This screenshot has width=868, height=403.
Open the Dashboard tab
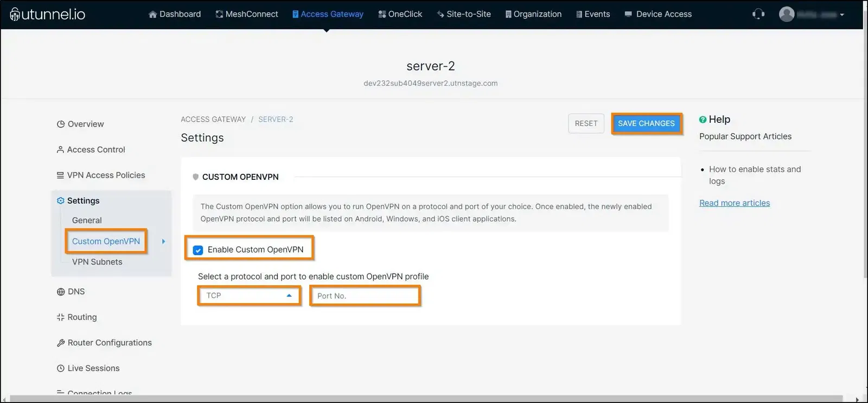coord(175,14)
